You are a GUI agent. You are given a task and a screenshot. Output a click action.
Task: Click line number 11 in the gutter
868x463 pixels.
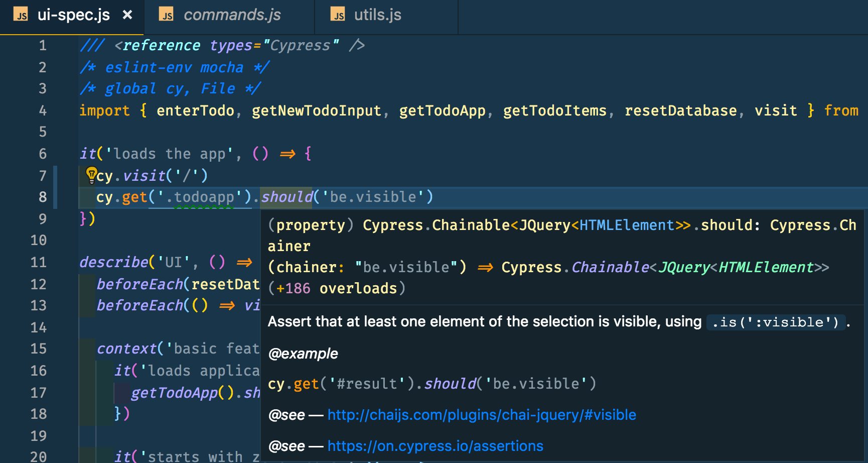pyautogui.click(x=38, y=262)
